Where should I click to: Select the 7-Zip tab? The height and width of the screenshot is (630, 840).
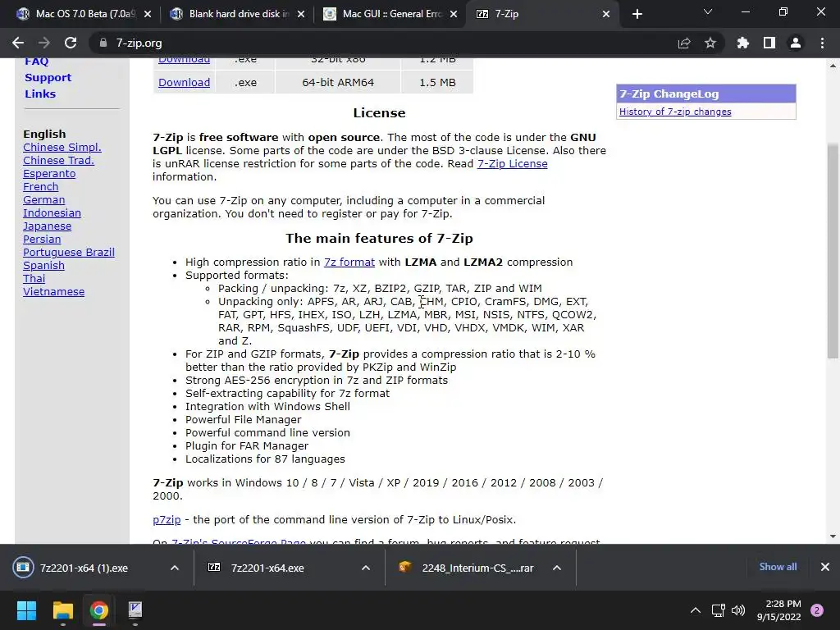tap(541, 14)
